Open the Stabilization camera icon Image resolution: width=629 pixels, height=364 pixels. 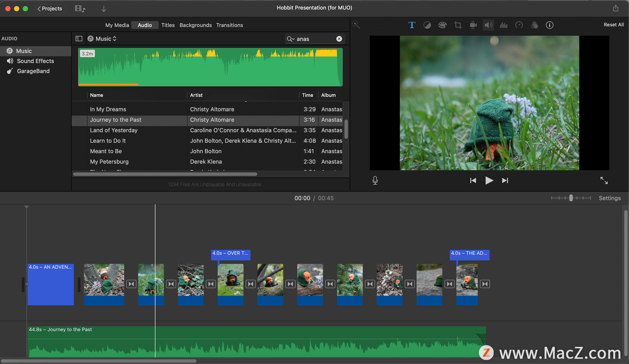473,25
